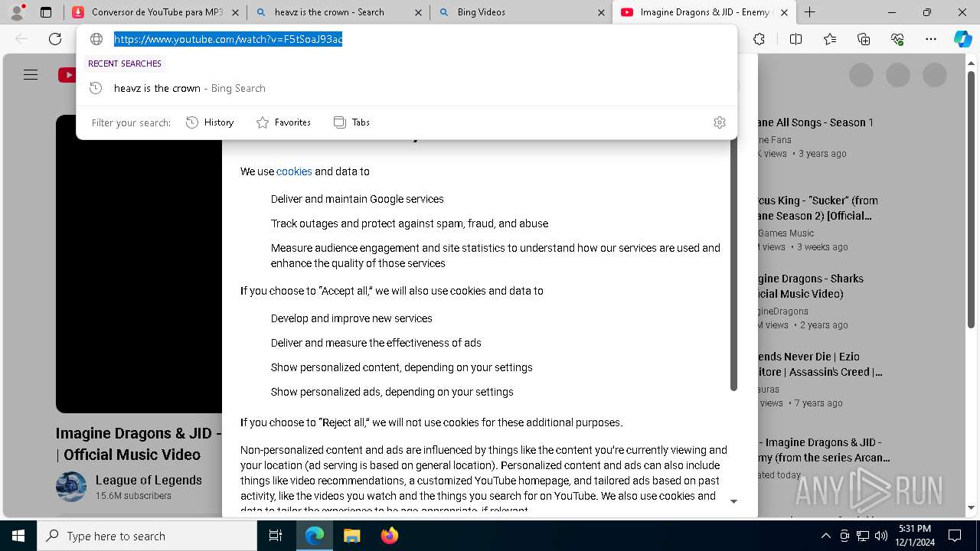Open the Favorites star list

830,39
